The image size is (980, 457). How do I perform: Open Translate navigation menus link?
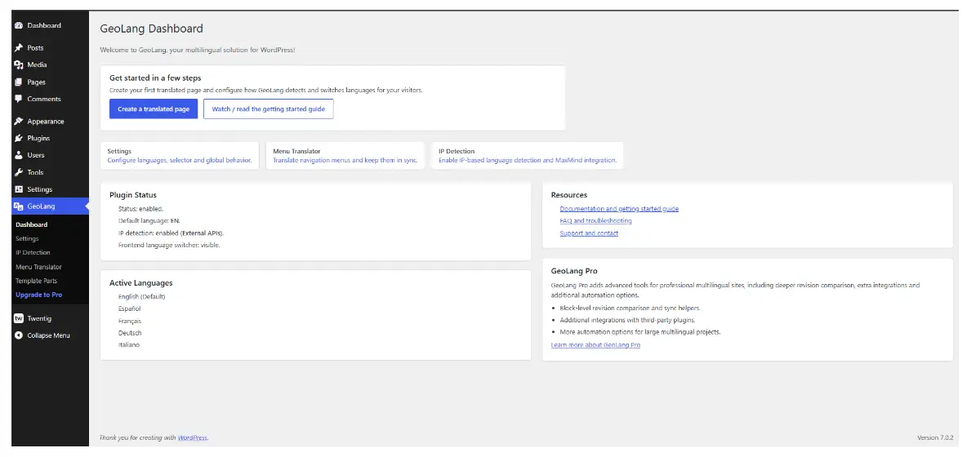[345, 160]
